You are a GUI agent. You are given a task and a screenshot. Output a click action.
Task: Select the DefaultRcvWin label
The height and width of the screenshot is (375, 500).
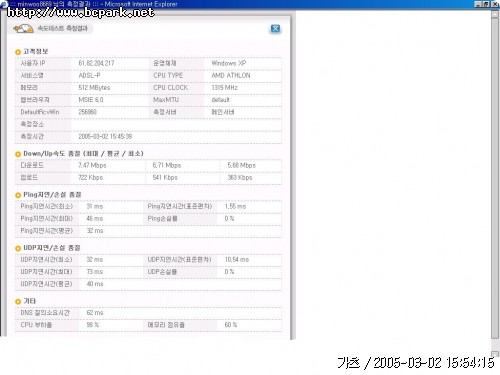(x=40, y=112)
